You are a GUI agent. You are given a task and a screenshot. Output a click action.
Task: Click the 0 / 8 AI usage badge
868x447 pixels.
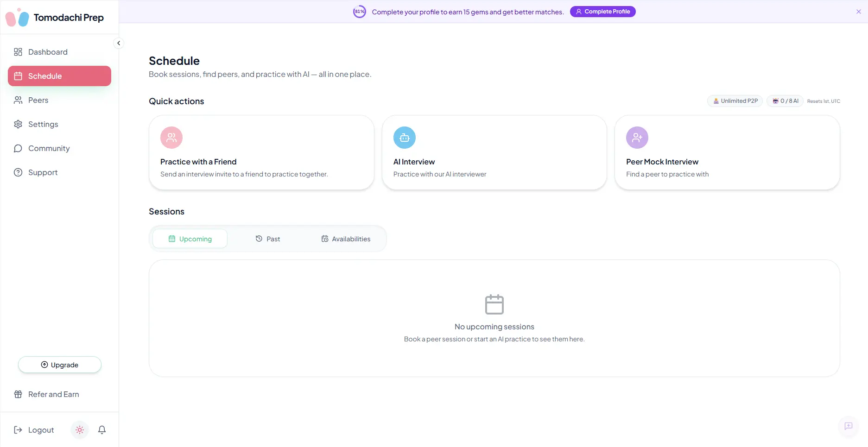(x=785, y=101)
